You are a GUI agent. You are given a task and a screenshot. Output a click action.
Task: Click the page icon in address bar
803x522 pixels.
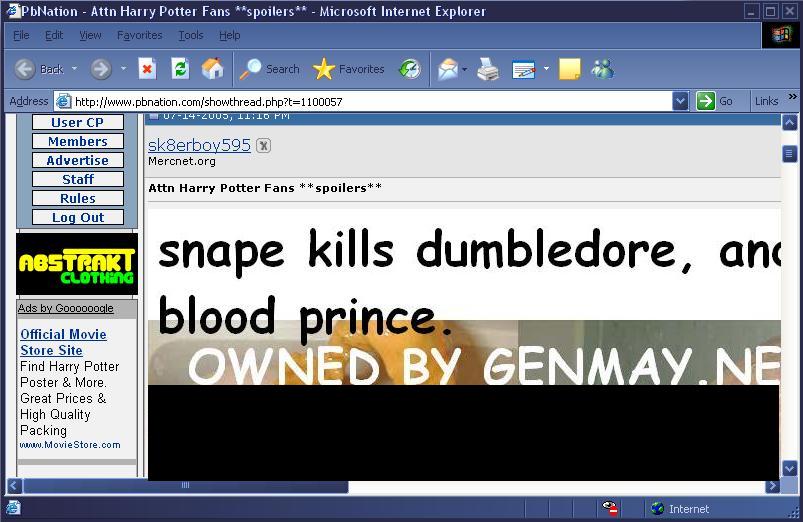pyautogui.click(x=63, y=101)
